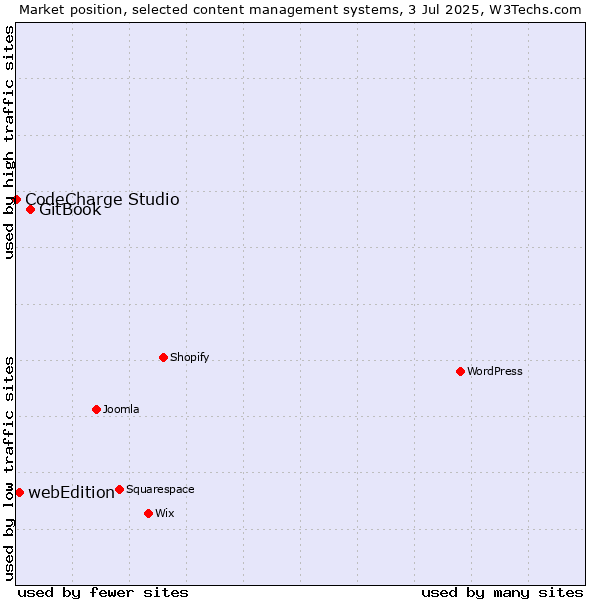The image size is (600, 600).
Task: Click the WordPress red data point
Action: click(460, 371)
